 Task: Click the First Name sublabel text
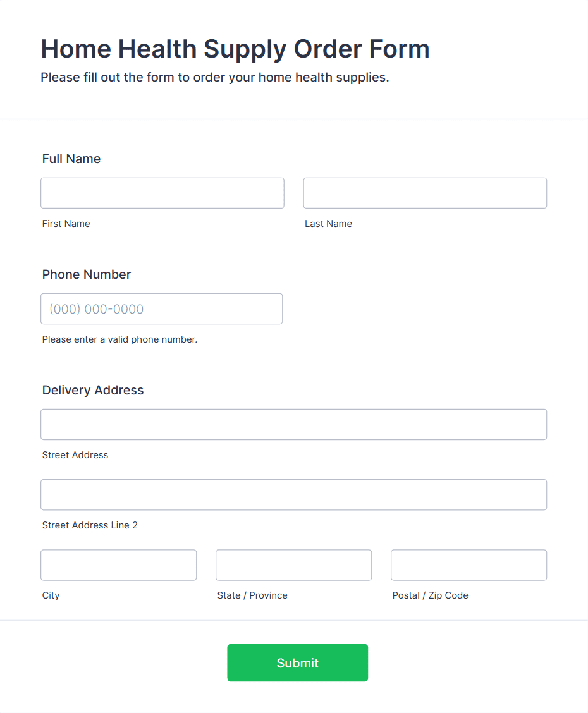(66, 224)
